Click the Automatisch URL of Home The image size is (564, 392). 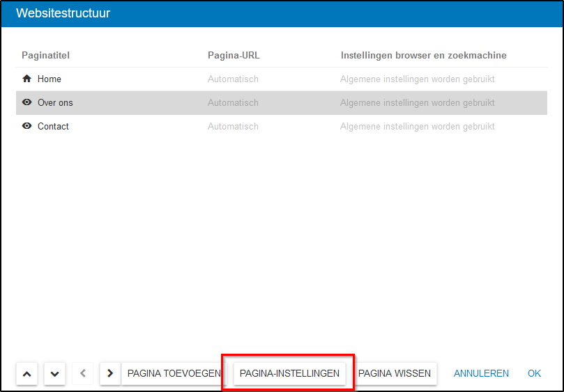(x=233, y=79)
